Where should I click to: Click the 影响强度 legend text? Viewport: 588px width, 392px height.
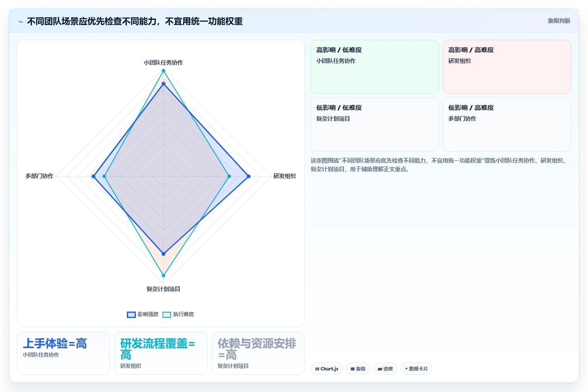click(148, 314)
